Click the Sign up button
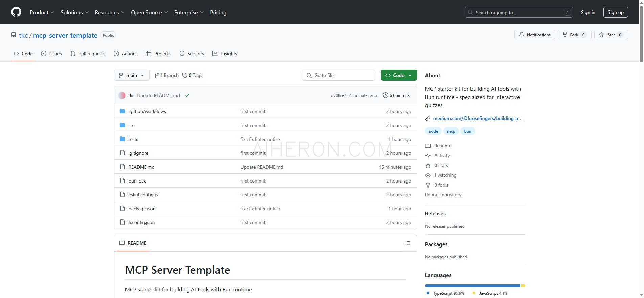Screen dimensions: 644x298 [616, 12]
